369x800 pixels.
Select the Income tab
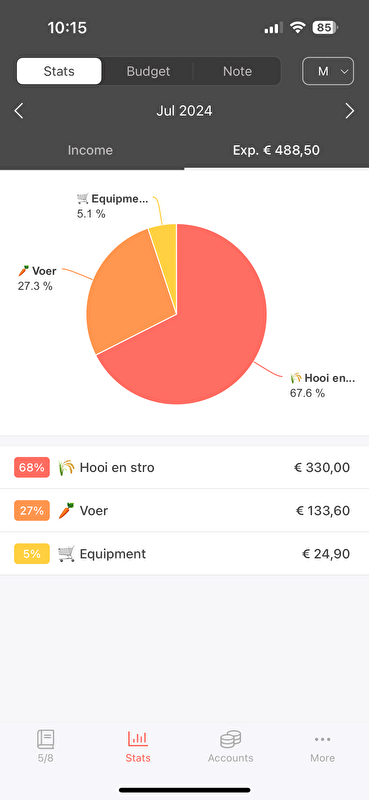tap(90, 150)
